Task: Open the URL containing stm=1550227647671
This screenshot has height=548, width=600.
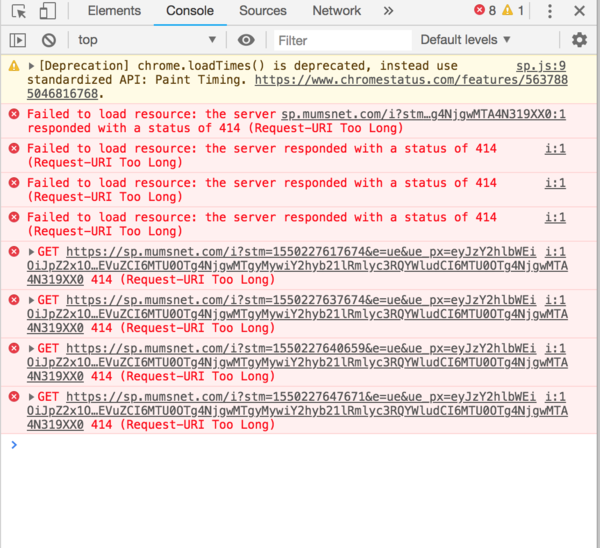Action: click(297, 411)
